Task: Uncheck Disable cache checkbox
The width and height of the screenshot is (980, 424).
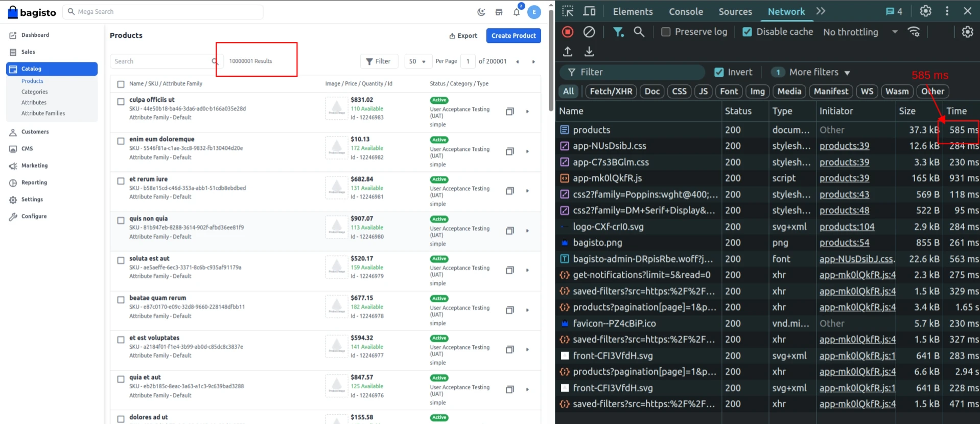Action: (x=747, y=32)
